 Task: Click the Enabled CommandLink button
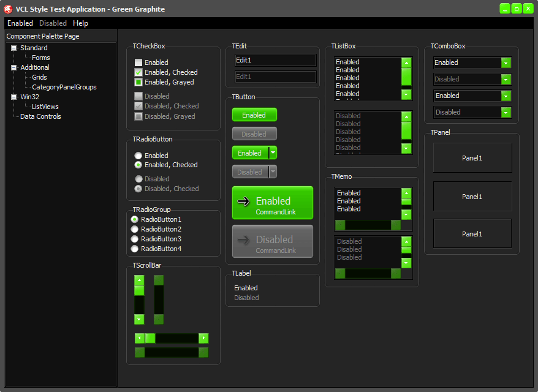(x=273, y=203)
